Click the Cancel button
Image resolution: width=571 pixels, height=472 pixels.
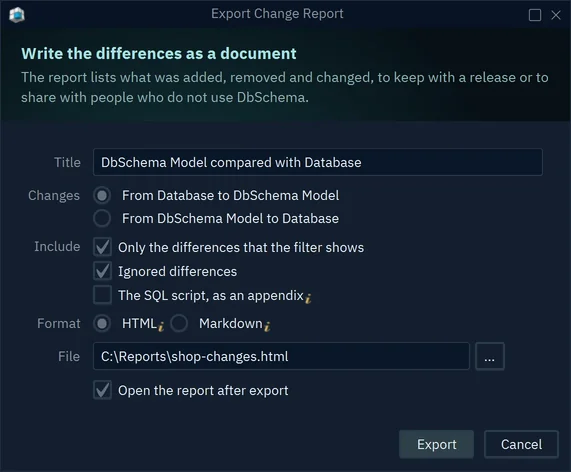(521, 444)
